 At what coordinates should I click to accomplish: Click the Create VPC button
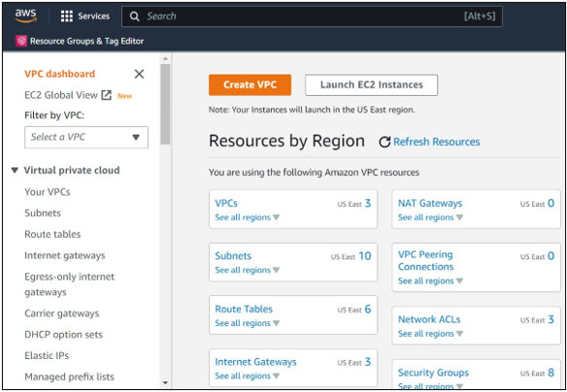[x=250, y=85]
